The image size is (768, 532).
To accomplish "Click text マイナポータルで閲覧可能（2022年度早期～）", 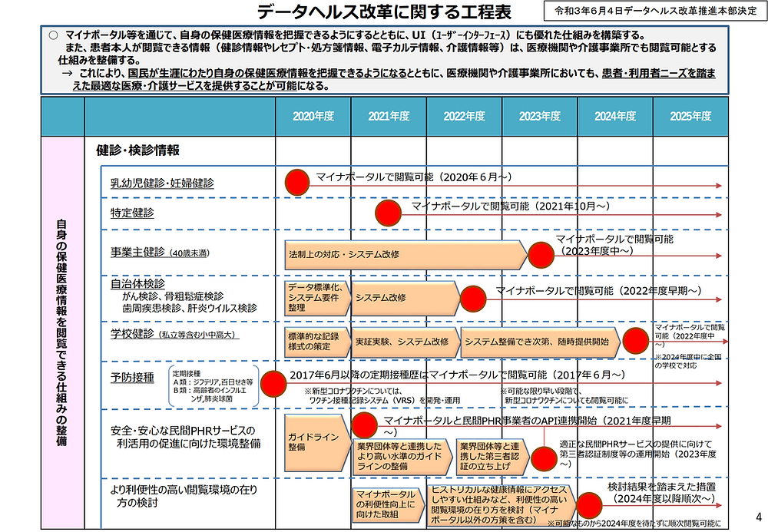I will (598, 291).
